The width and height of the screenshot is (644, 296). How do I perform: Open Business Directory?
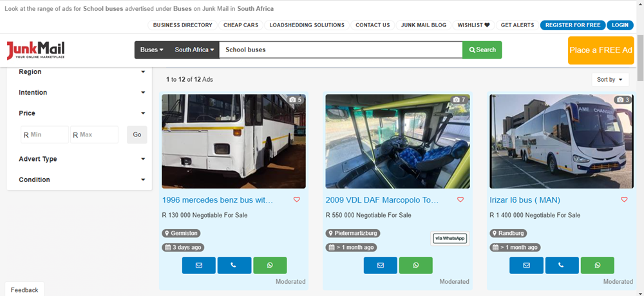(182, 25)
